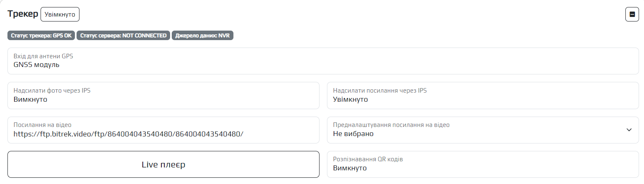Viewport: 644px width, 184px height.
Task: Click the Статус сервера: NOT CONNECTED badge
Action: (123, 36)
